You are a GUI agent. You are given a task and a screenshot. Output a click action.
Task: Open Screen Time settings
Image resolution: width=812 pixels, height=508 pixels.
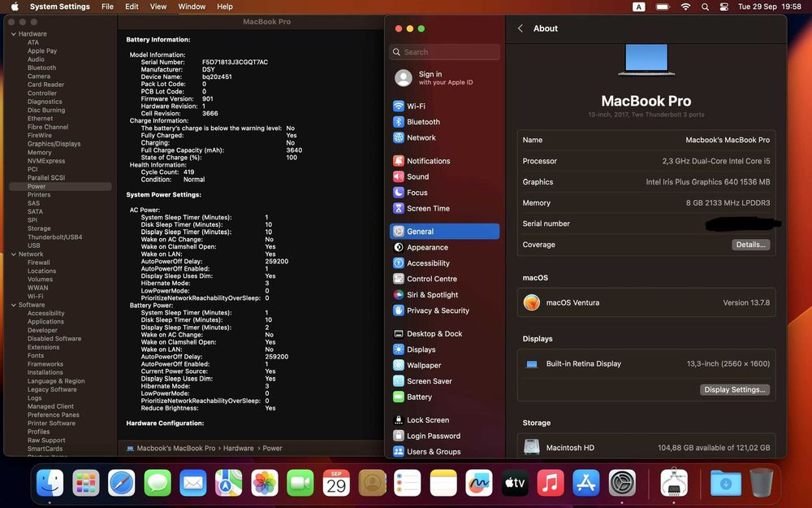[444, 208]
